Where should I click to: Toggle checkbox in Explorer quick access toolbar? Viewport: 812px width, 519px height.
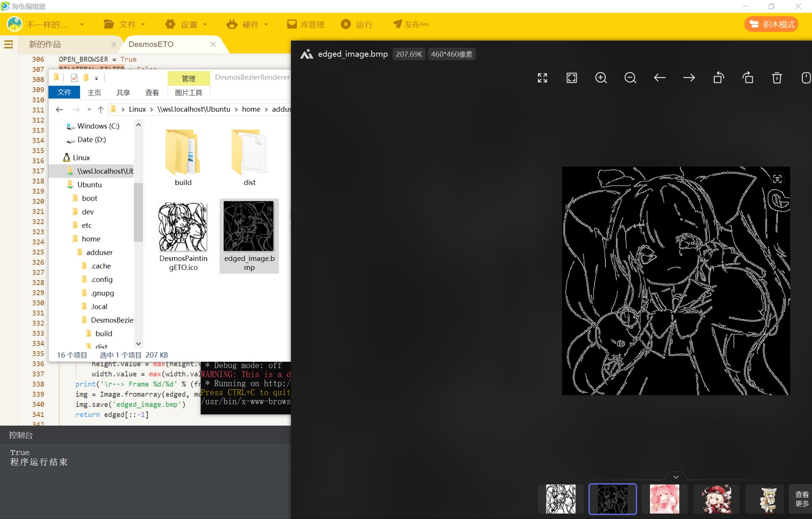tap(74, 78)
